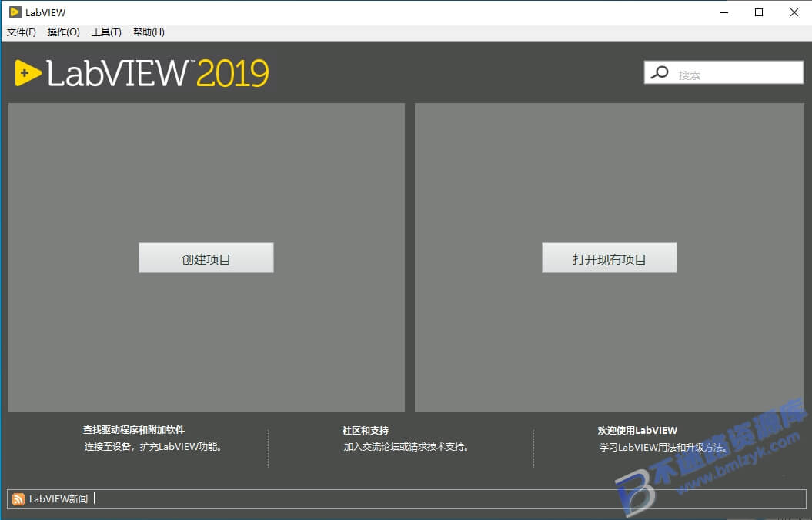Minimize the LabVIEW window
812x520 pixels.
pos(724,12)
